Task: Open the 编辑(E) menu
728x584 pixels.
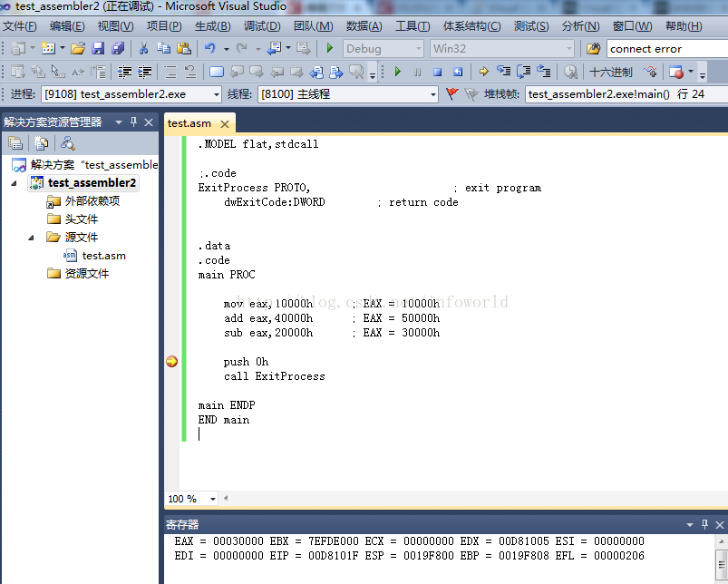Action: coord(67,26)
